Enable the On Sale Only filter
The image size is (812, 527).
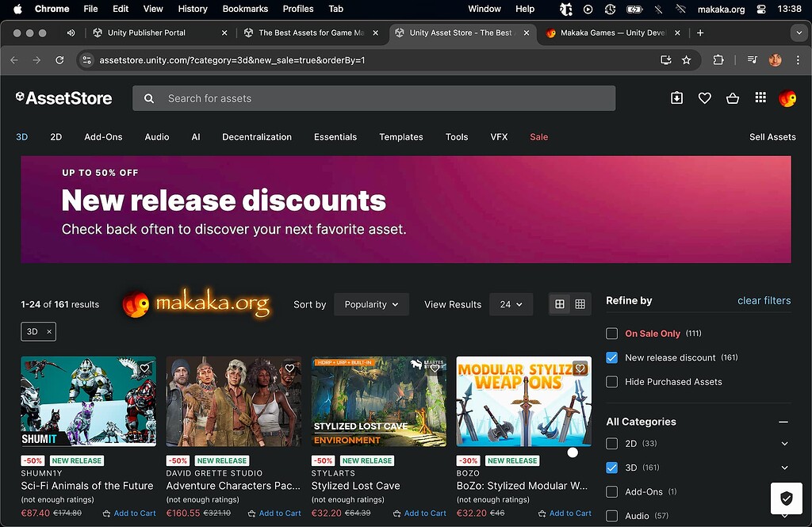point(611,333)
